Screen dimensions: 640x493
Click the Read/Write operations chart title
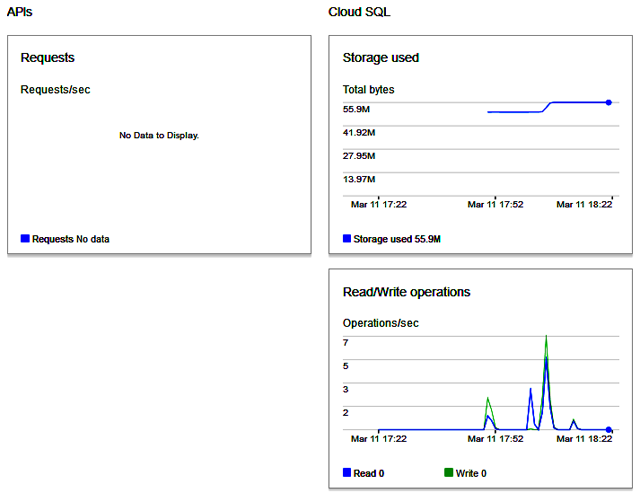(406, 292)
